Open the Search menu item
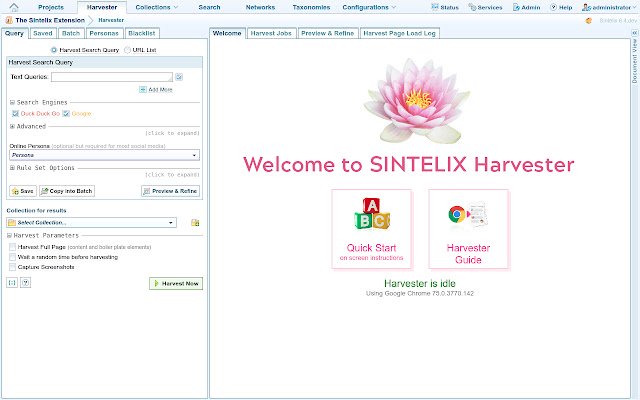 [209, 7]
